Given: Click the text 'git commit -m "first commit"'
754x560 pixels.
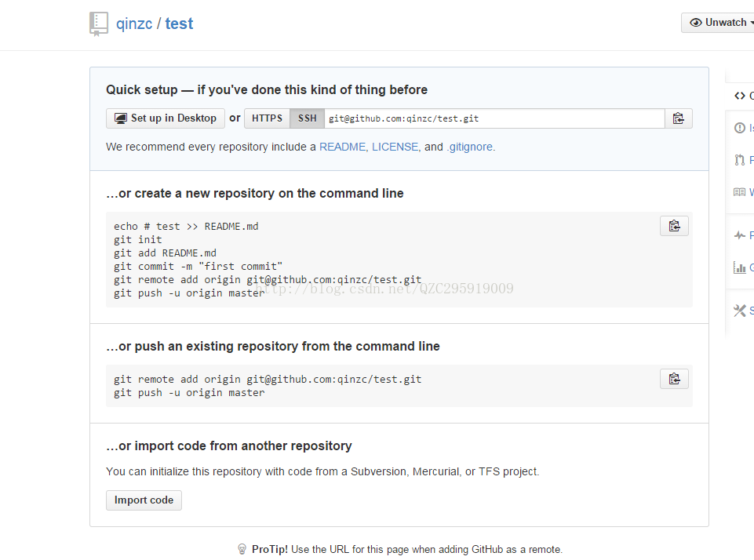Looking at the screenshot, I should click(x=199, y=267).
